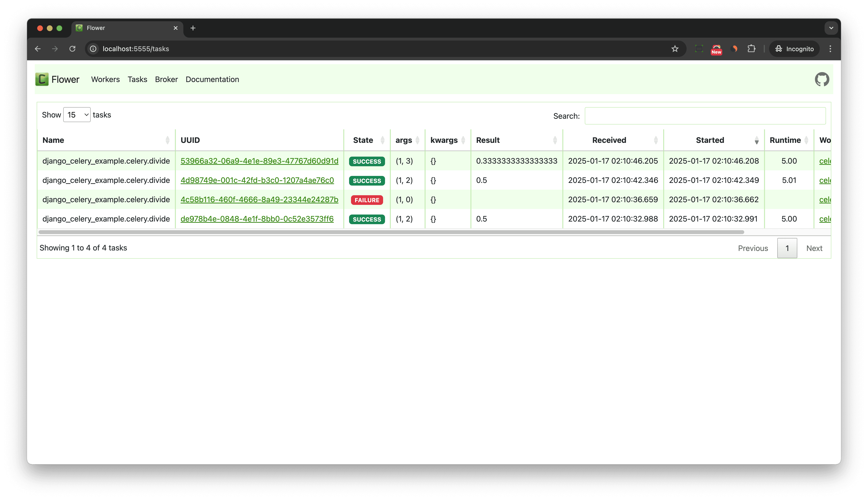Open the Broker page

point(166,79)
